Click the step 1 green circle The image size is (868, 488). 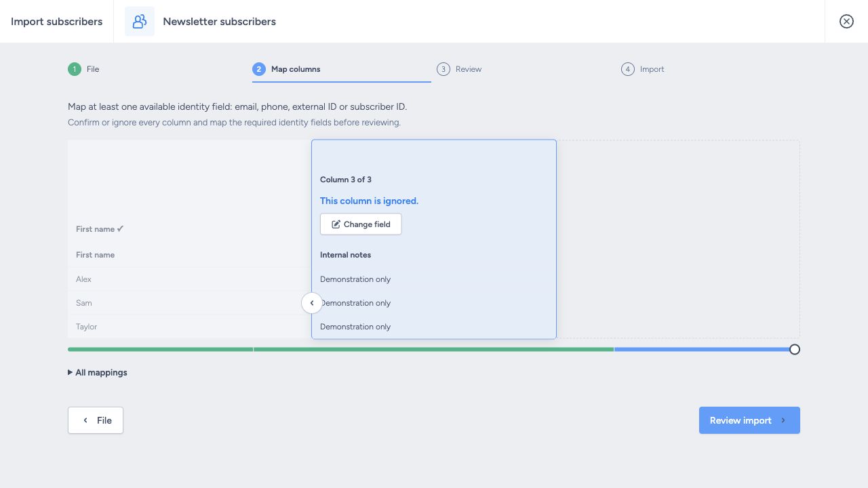tap(75, 69)
